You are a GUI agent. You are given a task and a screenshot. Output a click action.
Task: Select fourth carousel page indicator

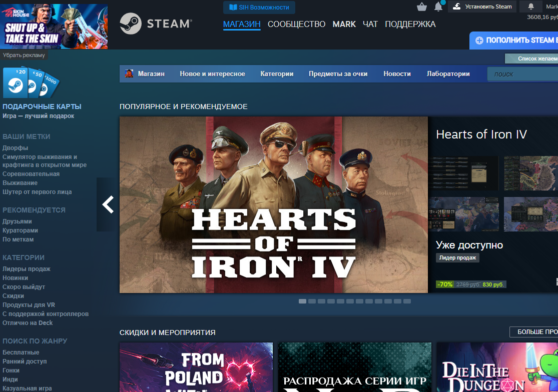331,301
